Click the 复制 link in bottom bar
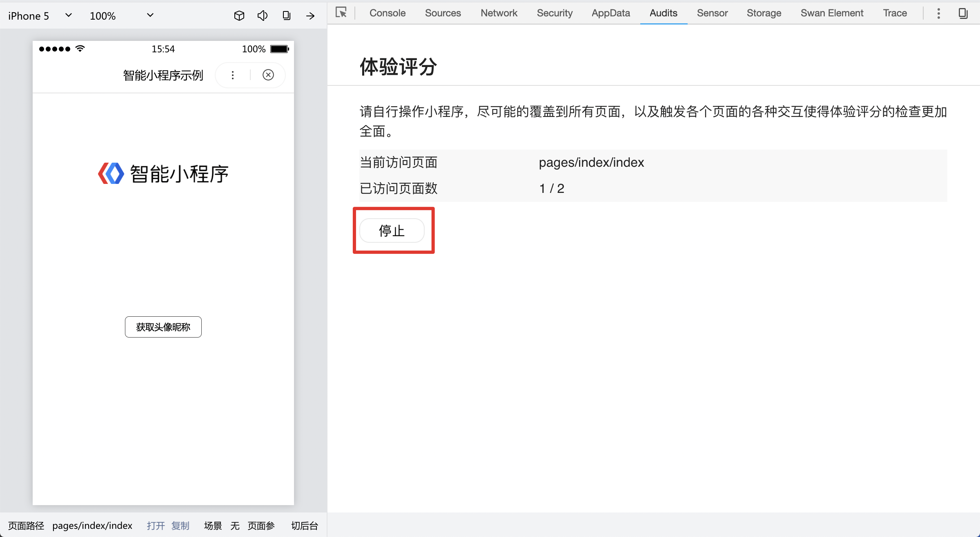Viewport: 980px width, 537px height. 180,526
